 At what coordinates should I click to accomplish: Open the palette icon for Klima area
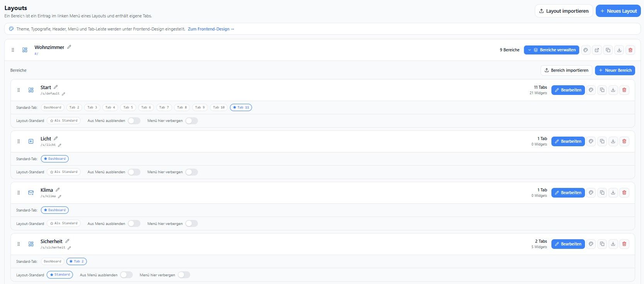tap(591, 193)
